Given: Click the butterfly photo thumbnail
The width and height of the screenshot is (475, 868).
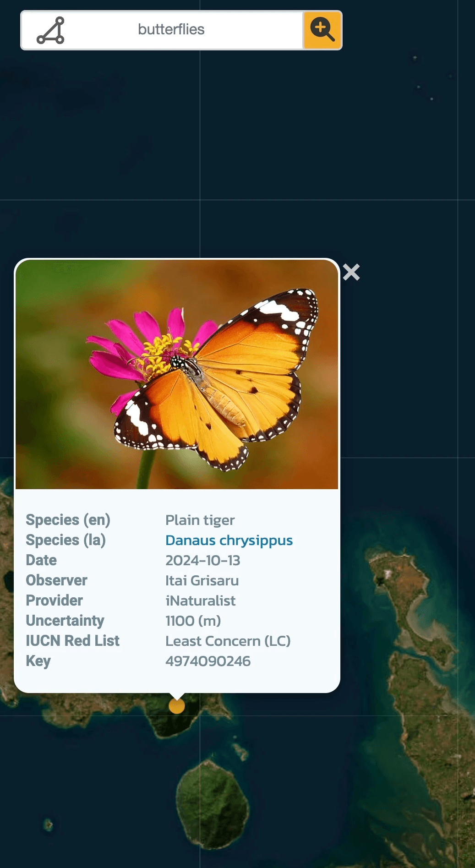Looking at the screenshot, I should (x=177, y=374).
